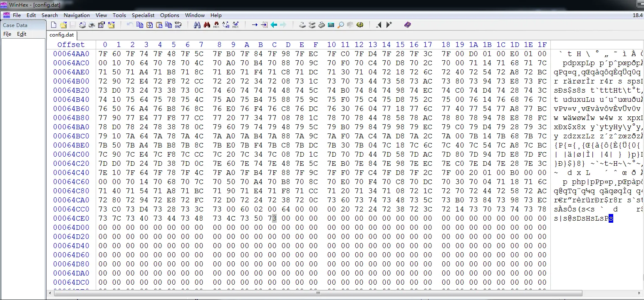The height and width of the screenshot is (300, 644).
Task: Click the Help book icon
Action: (407, 25)
